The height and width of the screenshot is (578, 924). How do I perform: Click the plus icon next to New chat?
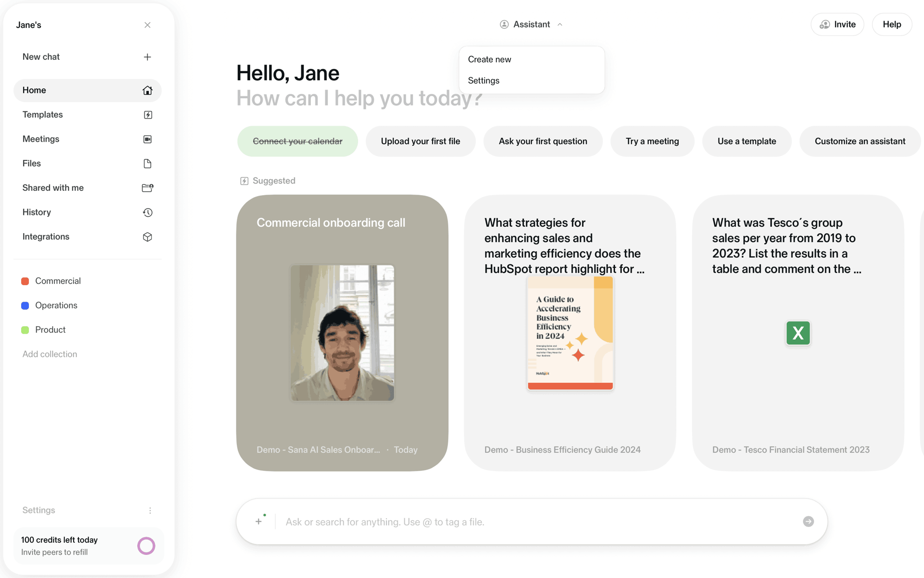[x=147, y=57]
